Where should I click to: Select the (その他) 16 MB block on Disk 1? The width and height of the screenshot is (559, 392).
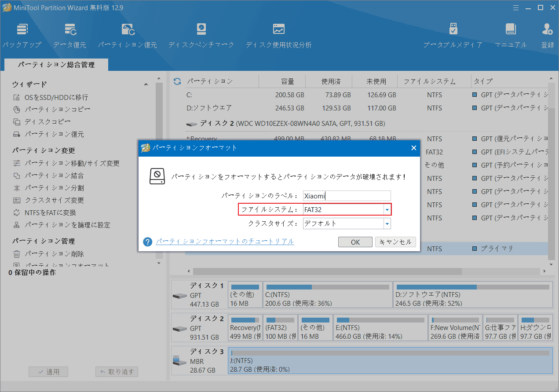click(x=245, y=295)
